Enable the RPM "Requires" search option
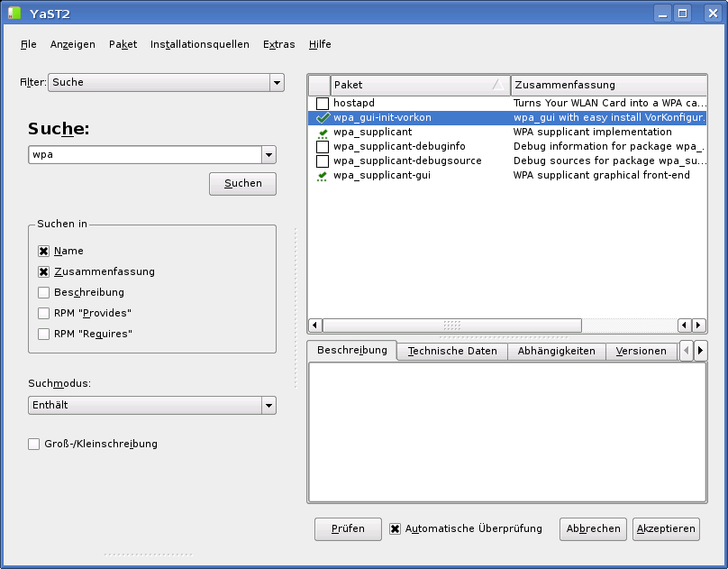This screenshot has width=728, height=569. pyautogui.click(x=43, y=334)
